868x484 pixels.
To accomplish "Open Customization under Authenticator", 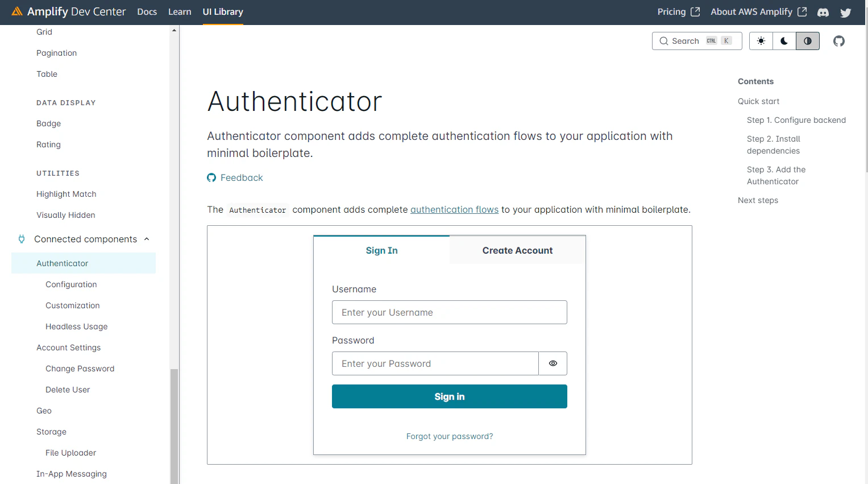I will pos(73,305).
